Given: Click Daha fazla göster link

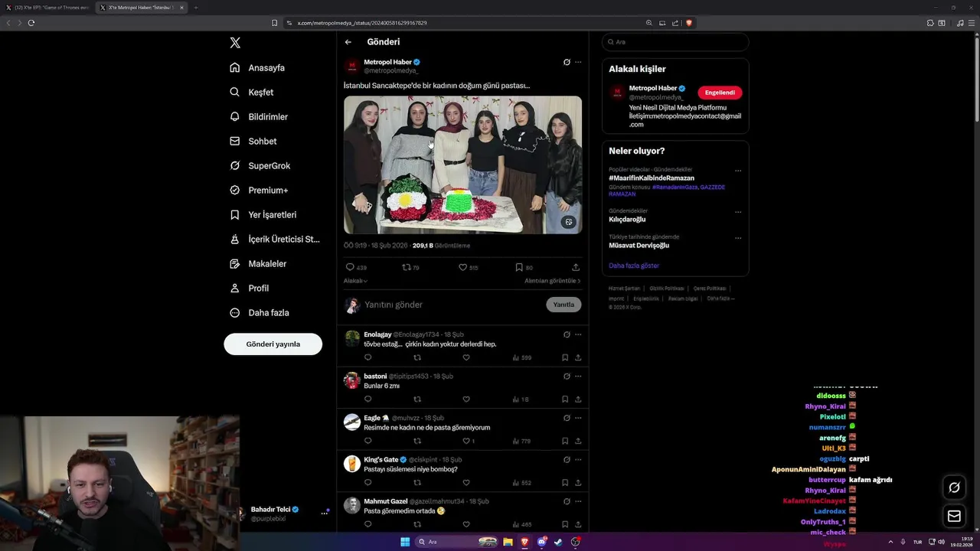Looking at the screenshot, I should [x=634, y=266].
